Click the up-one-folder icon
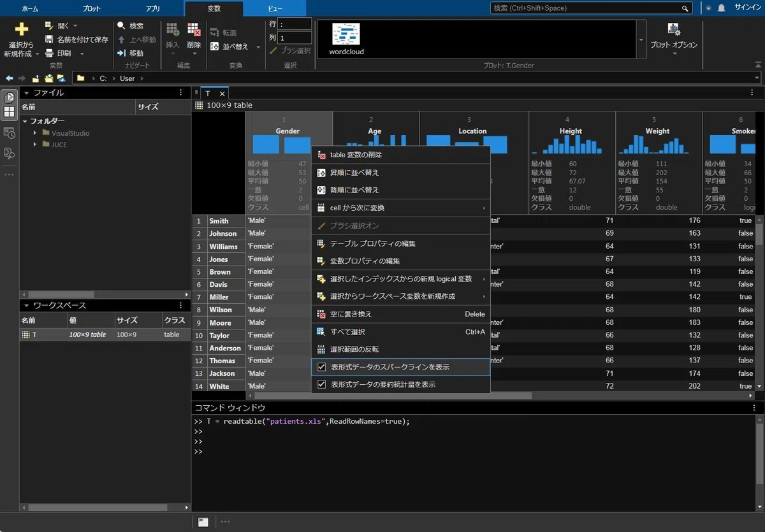This screenshot has height=532, width=765. (36, 78)
